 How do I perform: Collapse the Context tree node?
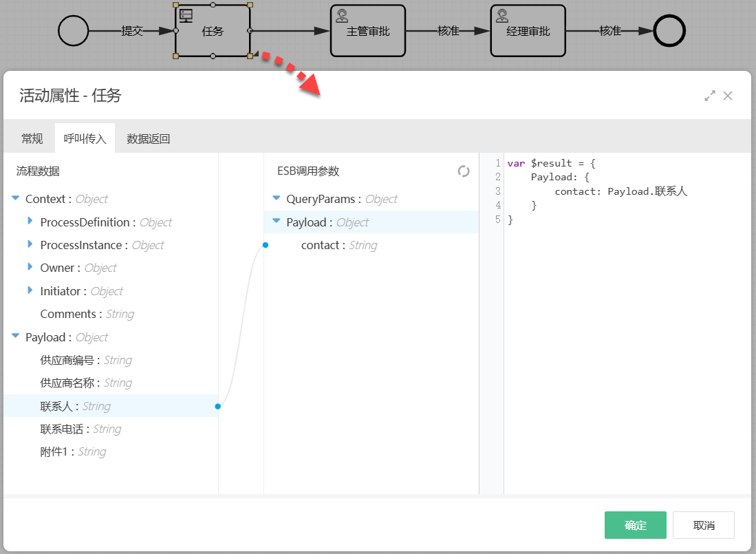coord(16,199)
